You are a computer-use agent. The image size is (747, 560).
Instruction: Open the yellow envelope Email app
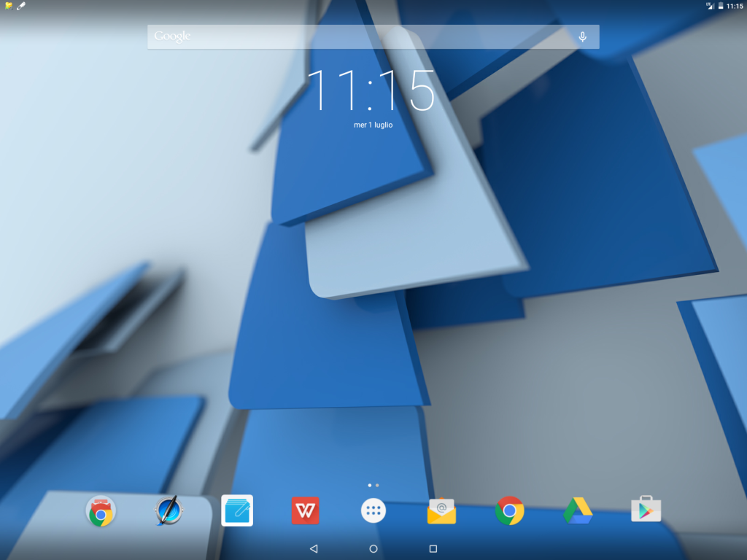pos(441,510)
